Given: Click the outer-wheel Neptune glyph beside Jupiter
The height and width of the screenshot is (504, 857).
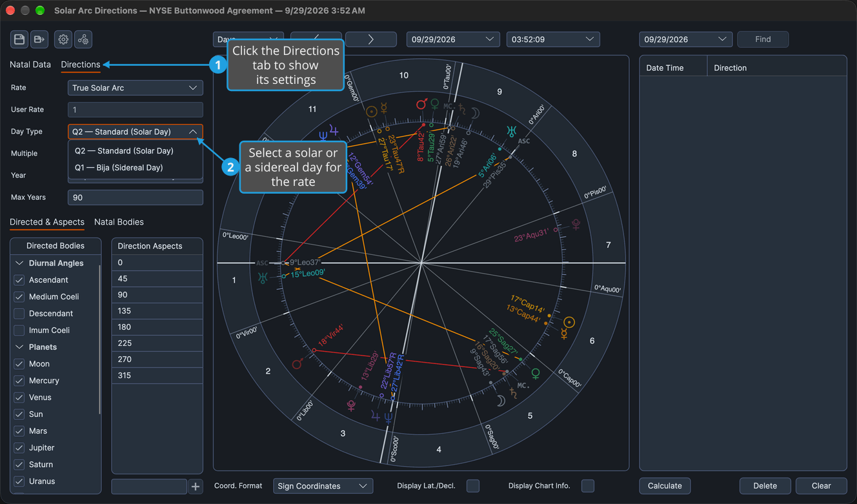Looking at the screenshot, I should coord(323,136).
